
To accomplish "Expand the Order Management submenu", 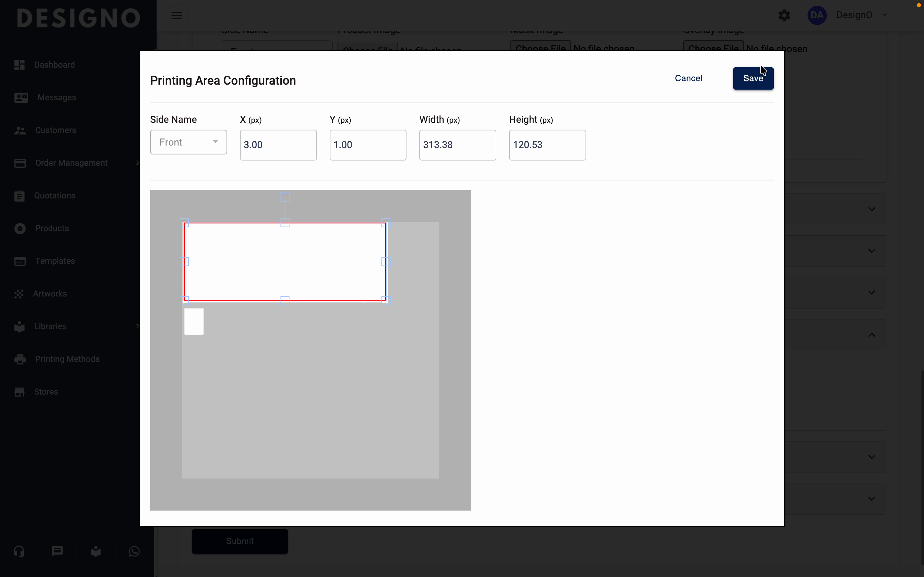I will coord(137,163).
